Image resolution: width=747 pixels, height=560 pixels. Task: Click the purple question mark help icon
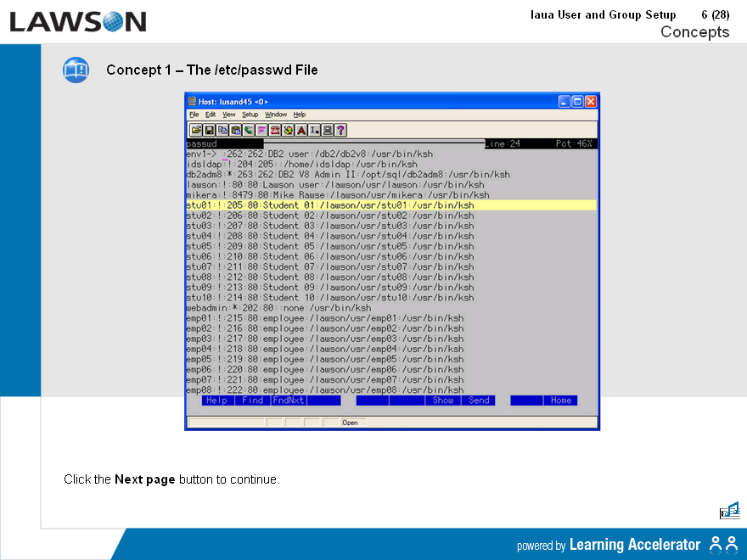[340, 130]
